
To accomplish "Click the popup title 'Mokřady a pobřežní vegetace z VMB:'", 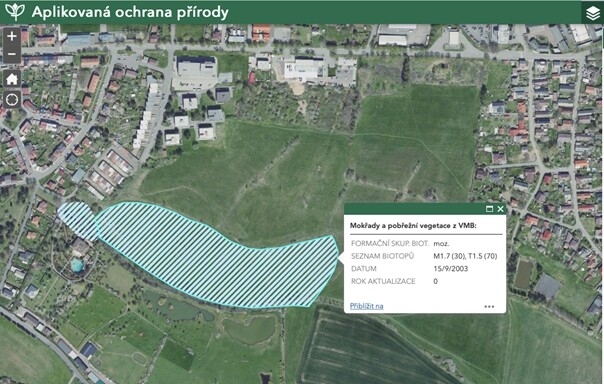I will pos(413,226).
